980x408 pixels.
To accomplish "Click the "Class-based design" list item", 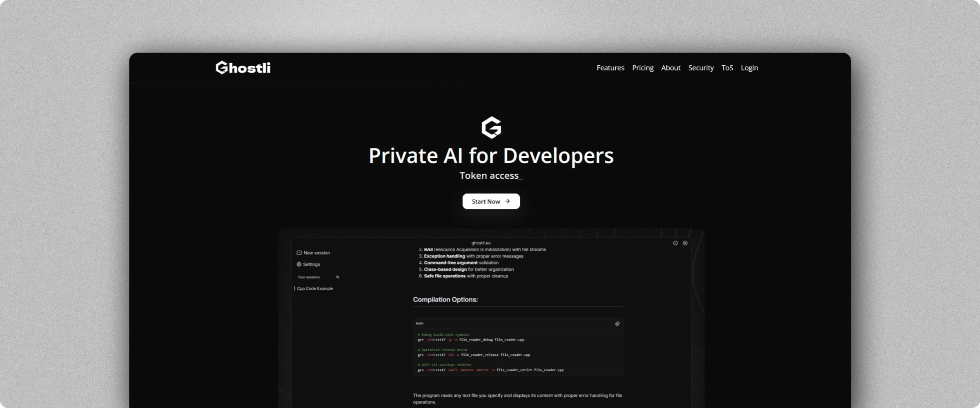I will click(466, 269).
